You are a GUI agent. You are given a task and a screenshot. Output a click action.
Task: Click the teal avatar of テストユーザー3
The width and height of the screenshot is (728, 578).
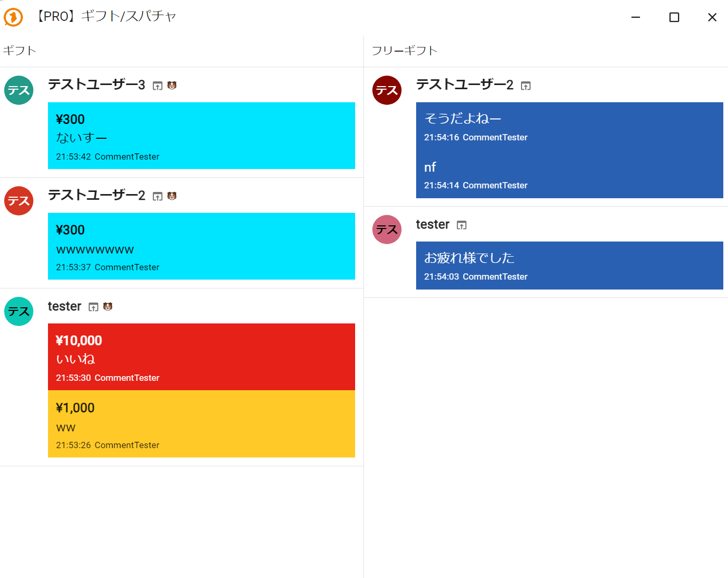19,90
